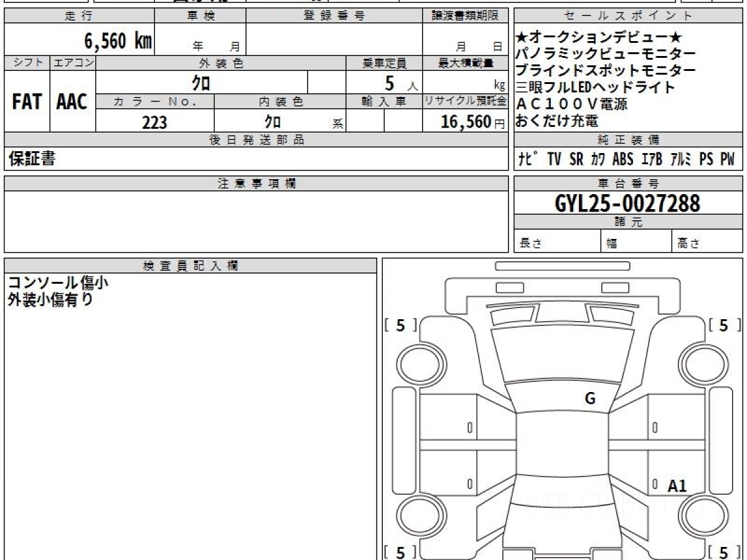Click the 乗車定員 header

coord(384,63)
